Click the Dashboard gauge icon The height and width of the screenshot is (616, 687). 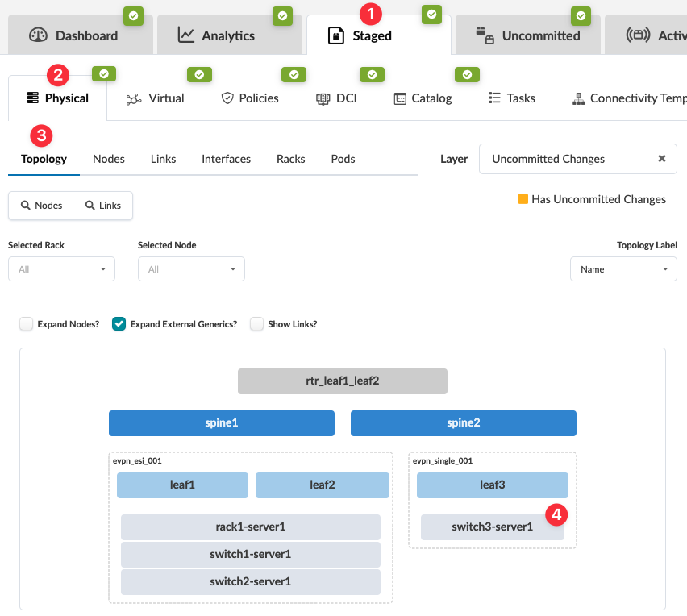point(39,35)
